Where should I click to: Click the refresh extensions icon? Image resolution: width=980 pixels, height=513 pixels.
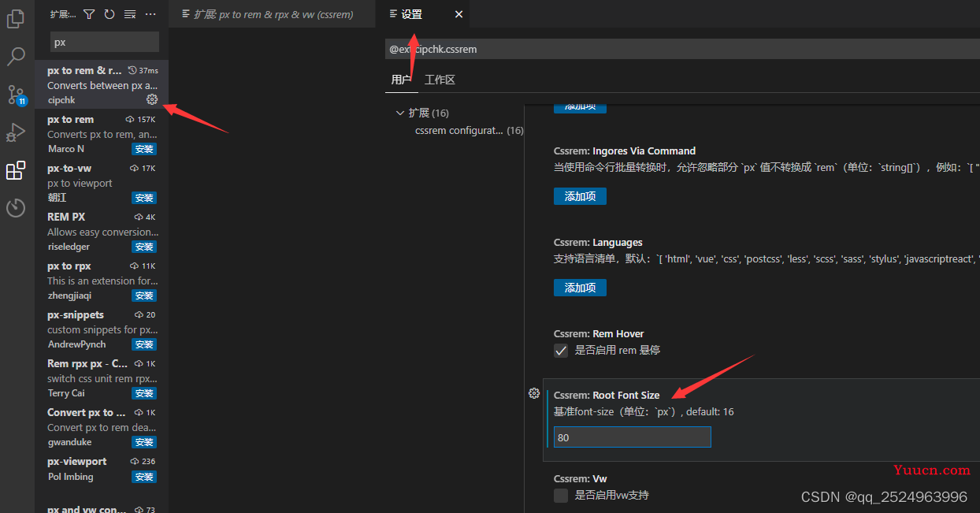coord(110,14)
